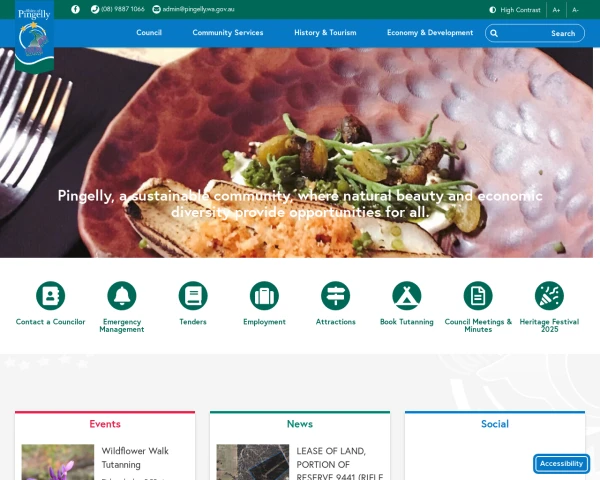Open the Facebook icon link

click(x=75, y=9)
